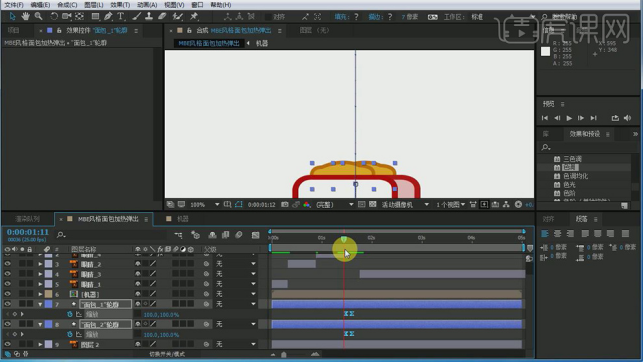Collapse layer 8 面包_2 outline properties
The image size is (644, 362).
[40, 324]
